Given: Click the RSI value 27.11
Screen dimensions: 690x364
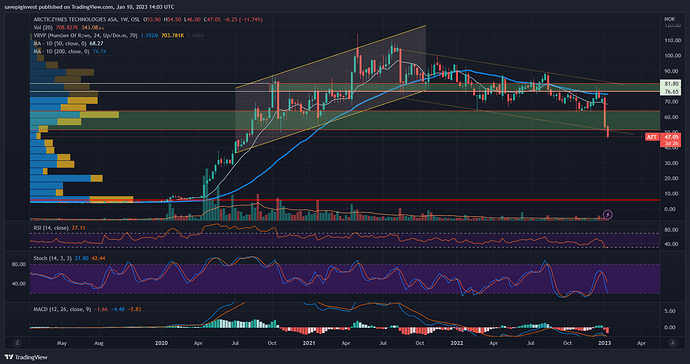Looking at the screenshot, I should pos(78,228).
